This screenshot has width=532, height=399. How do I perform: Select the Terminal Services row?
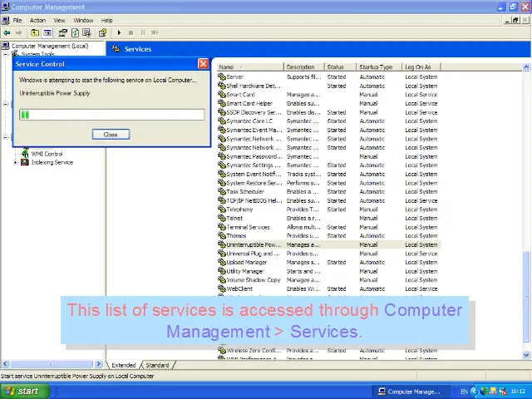(328, 227)
